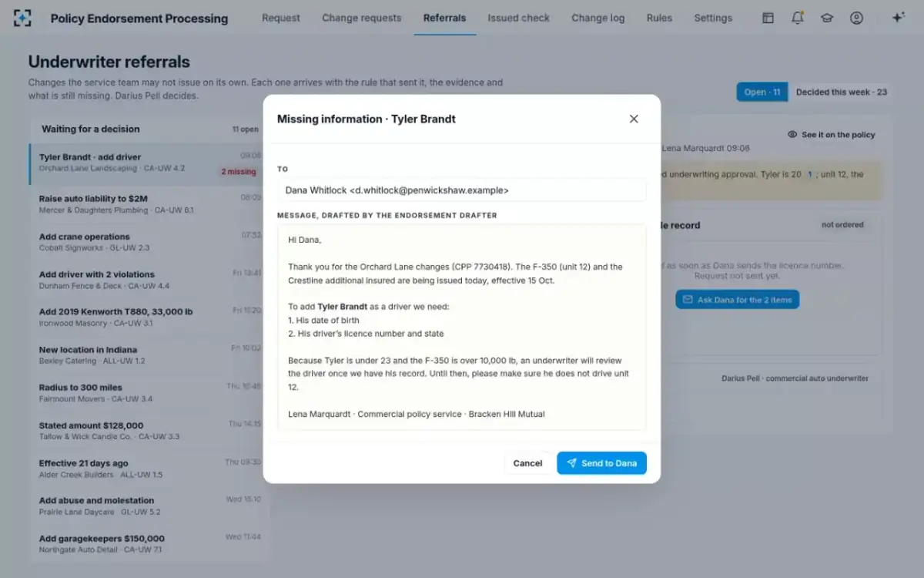The width and height of the screenshot is (924, 578).
Task: Edit the To recipient field
Action: coord(462,190)
